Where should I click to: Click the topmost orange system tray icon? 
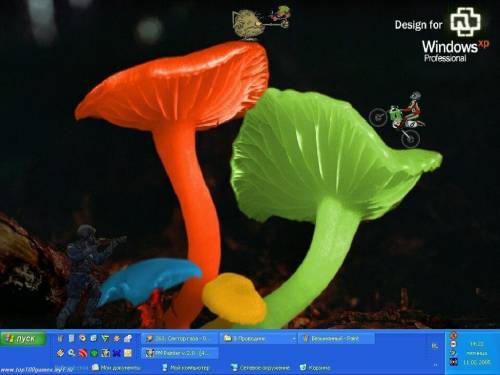click(454, 335)
